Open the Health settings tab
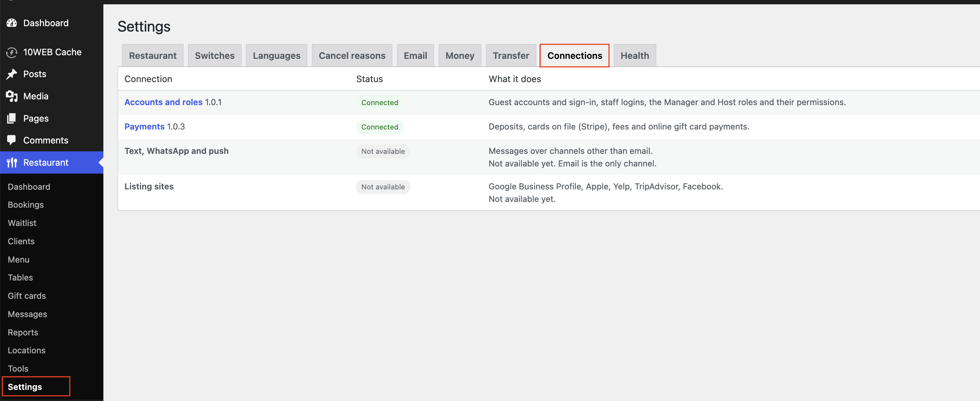The image size is (980, 401). point(635,56)
